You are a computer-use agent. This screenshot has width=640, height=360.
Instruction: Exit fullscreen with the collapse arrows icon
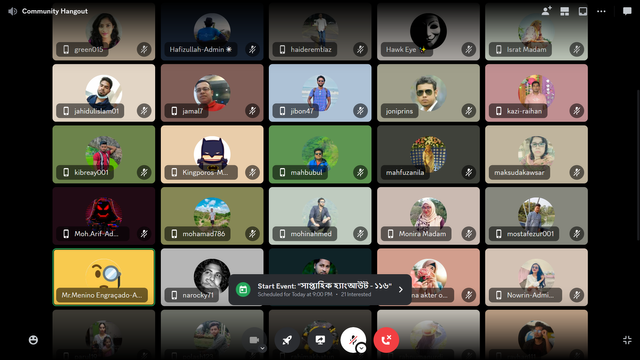point(627,340)
